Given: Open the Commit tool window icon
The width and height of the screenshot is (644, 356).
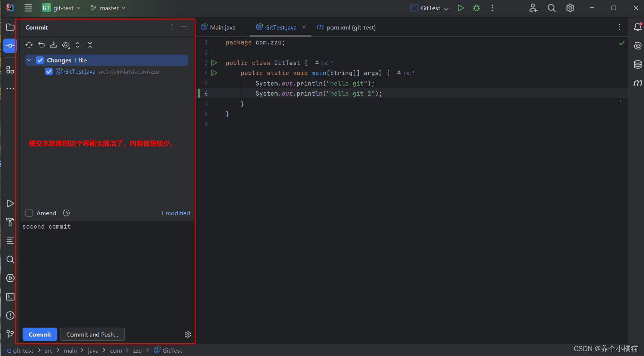Looking at the screenshot, I should (x=10, y=46).
